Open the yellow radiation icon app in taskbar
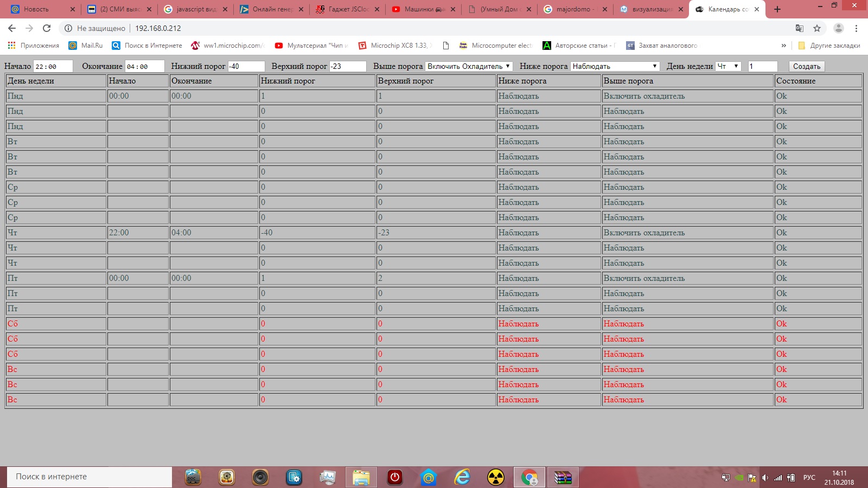The image size is (868, 488). click(x=496, y=477)
